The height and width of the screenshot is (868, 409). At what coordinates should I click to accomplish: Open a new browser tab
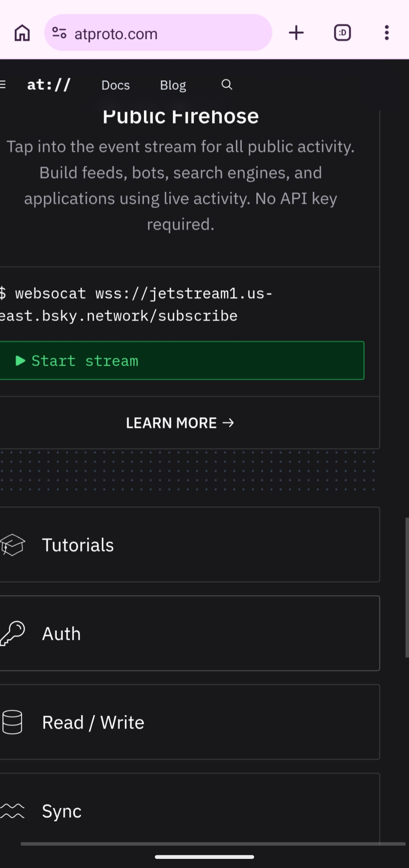[297, 33]
